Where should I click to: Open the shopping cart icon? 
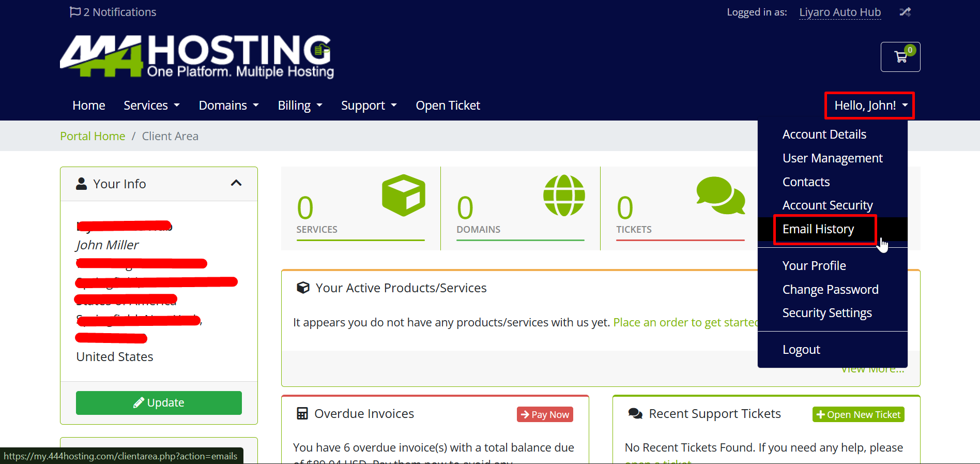coord(900,57)
